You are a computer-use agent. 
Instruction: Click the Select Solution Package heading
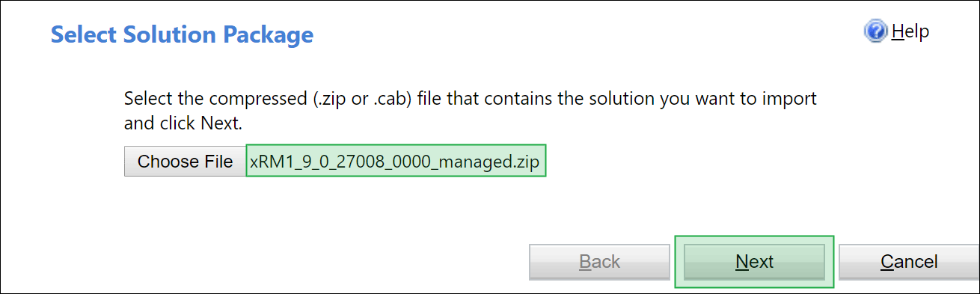click(x=182, y=34)
